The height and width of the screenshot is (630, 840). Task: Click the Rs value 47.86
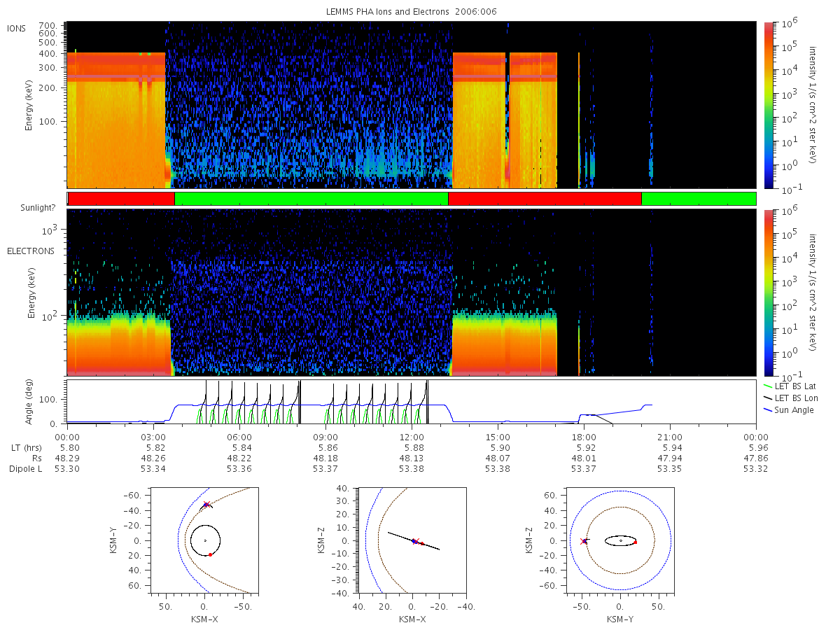757,458
